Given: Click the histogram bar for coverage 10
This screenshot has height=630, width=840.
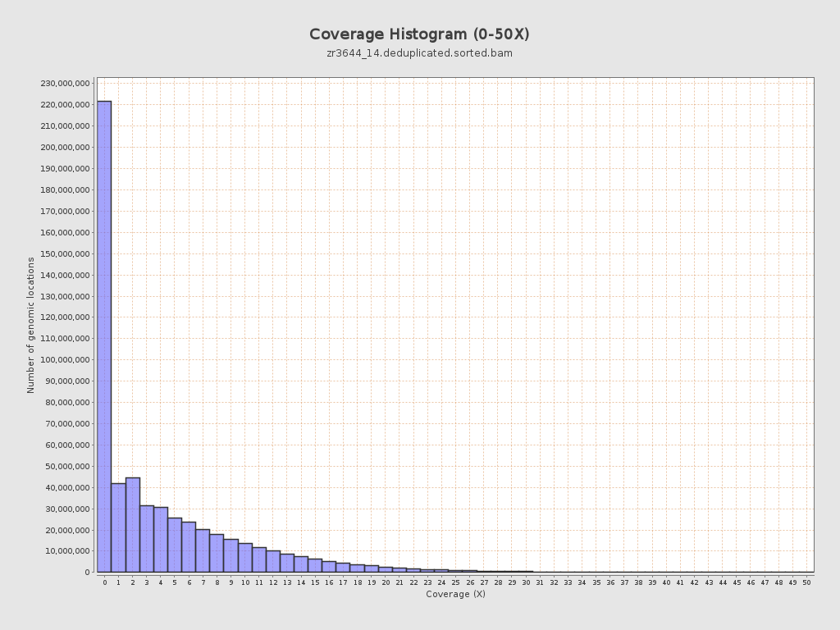Looking at the screenshot, I should pos(244,558).
